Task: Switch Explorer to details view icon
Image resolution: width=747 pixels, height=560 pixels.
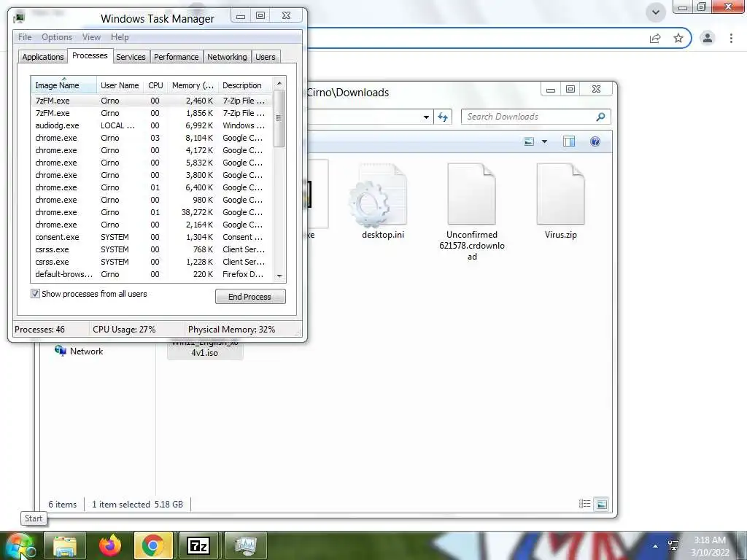Action: [584, 504]
